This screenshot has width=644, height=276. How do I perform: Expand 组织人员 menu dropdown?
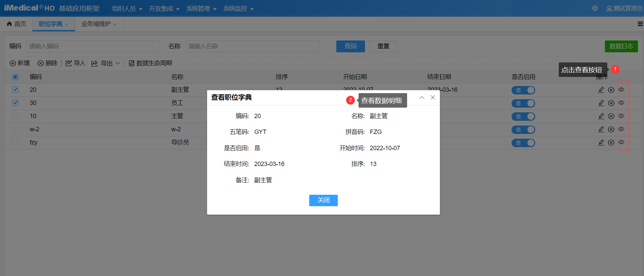point(127,9)
